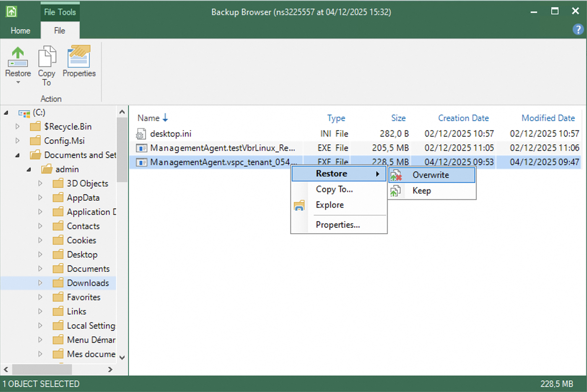Expand the 3D Objects tree node
Viewport: 587px width, 392px height.
[x=40, y=183]
